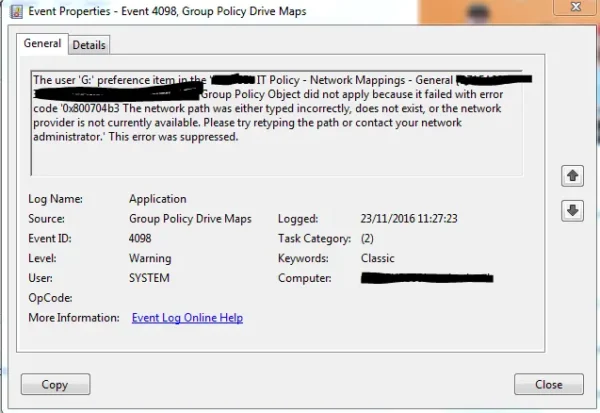Click the 'User:' label
This screenshot has width=600, height=413.
41,278
